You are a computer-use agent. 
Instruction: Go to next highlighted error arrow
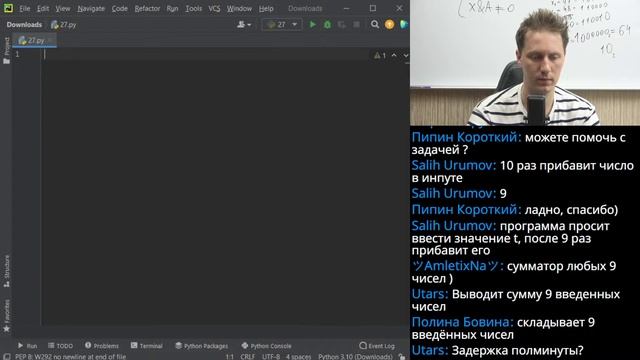pos(405,56)
